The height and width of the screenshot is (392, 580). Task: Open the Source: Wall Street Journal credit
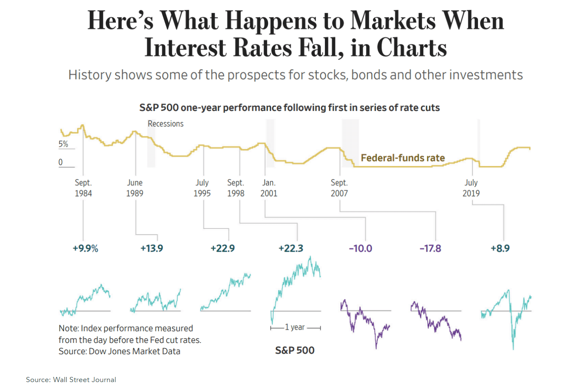click(71, 380)
